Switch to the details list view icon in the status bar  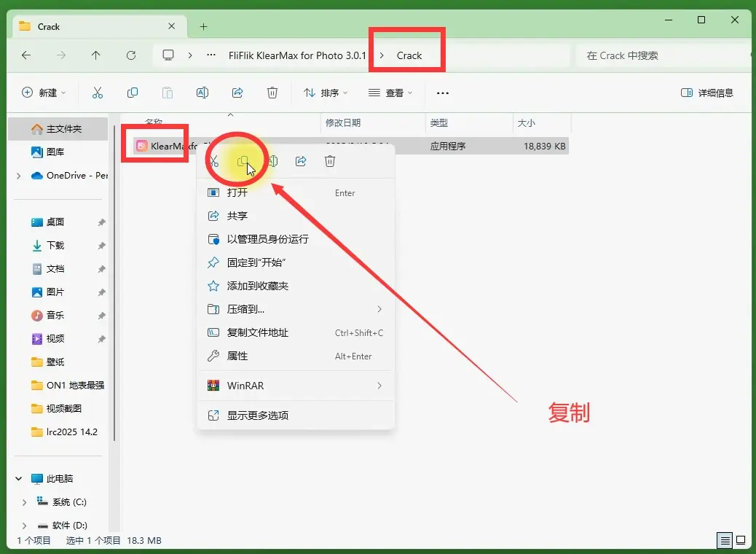725,540
